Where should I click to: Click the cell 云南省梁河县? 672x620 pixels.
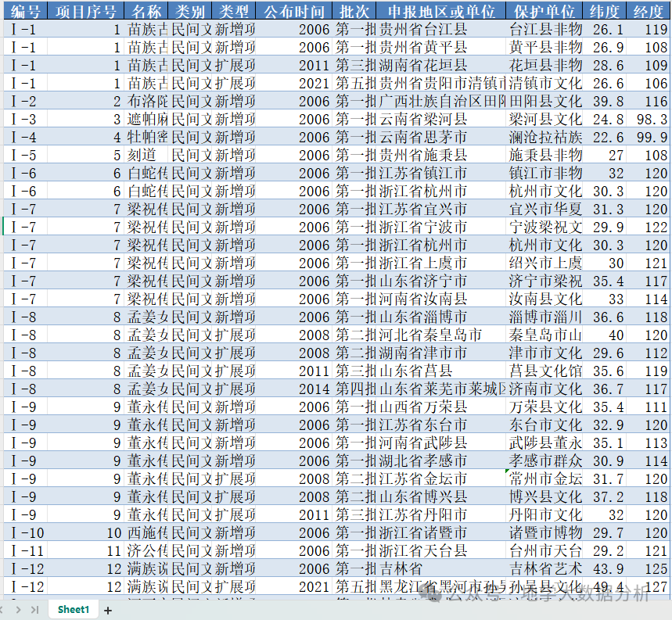tap(441, 119)
